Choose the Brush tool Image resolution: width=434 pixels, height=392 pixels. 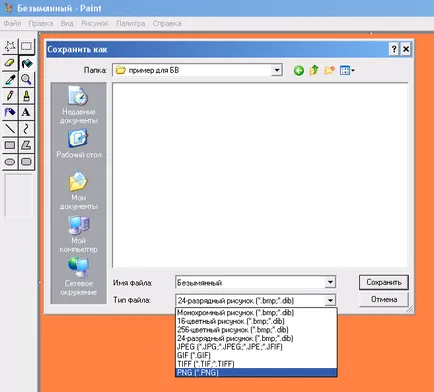coord(26,96)
